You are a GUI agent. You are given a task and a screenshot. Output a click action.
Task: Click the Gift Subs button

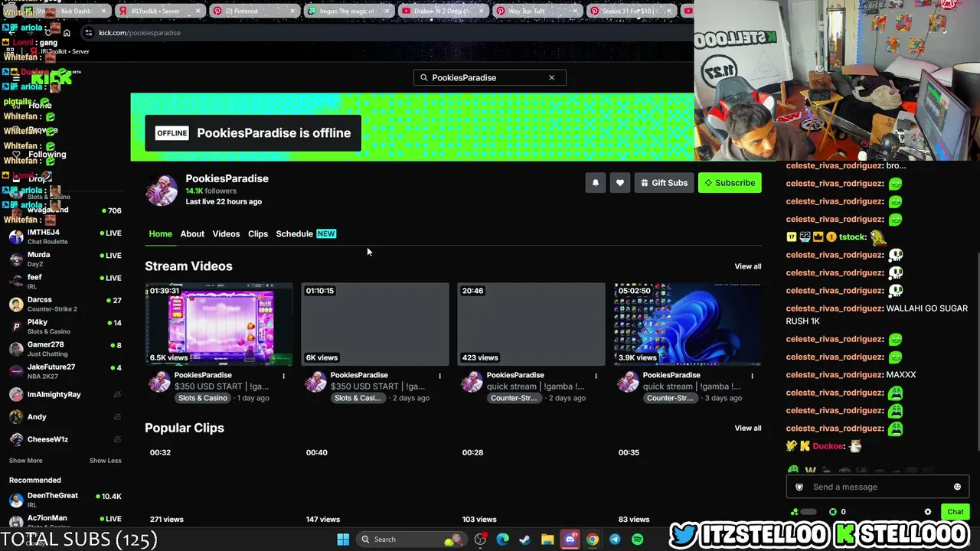point(664,183)
